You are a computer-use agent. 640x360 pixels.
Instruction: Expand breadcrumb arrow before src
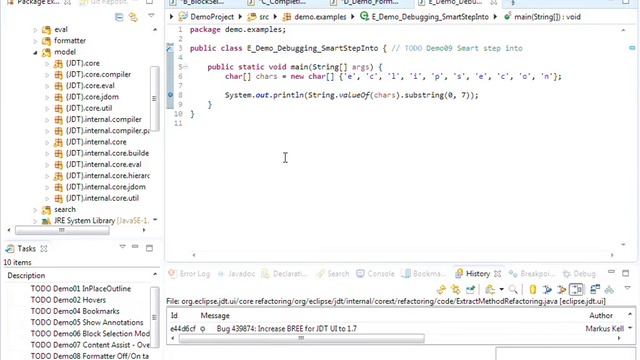240,17
